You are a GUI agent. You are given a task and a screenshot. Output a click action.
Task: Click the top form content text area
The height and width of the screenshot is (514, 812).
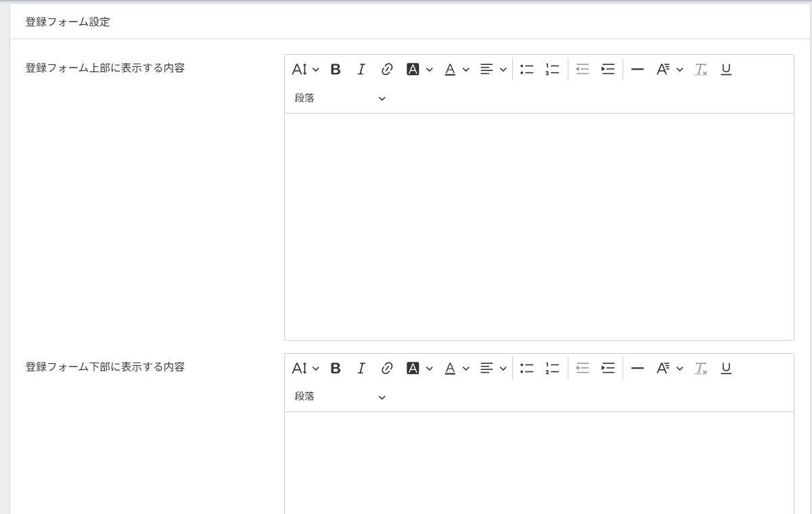click(539, 227)
